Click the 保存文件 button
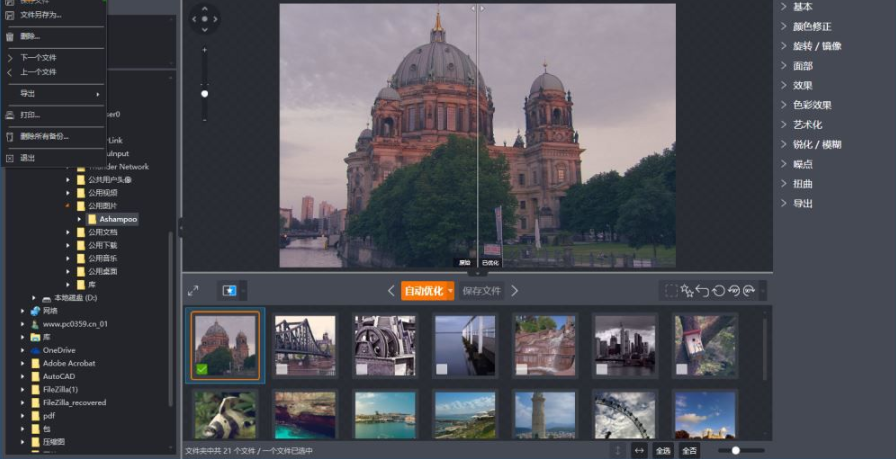 pyautogui.click(x=481, y=291)
